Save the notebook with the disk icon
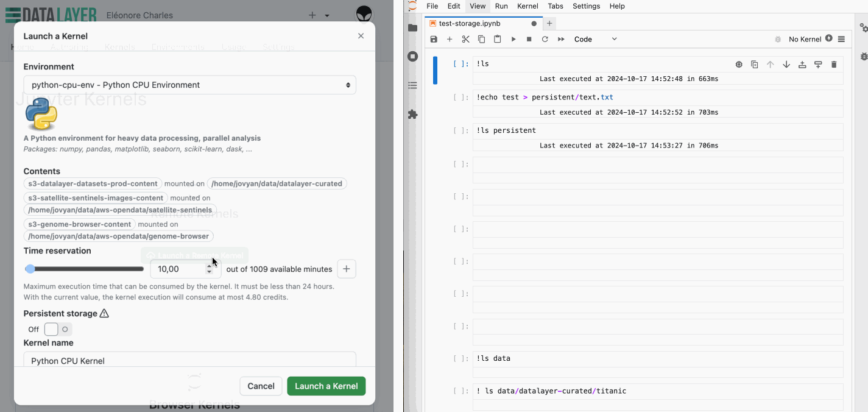The width and height of the screenshot is (868, 412). [434, 39]
